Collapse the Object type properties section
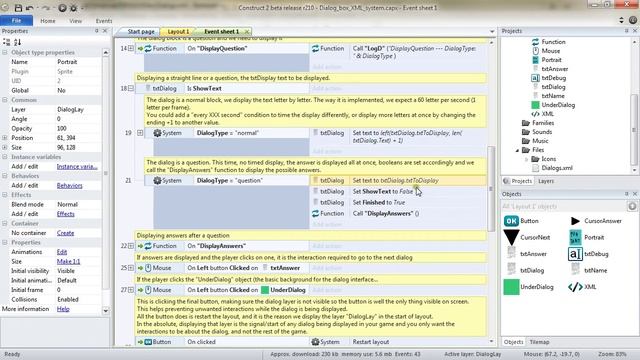The image size is (640, 360). point(5,53)
